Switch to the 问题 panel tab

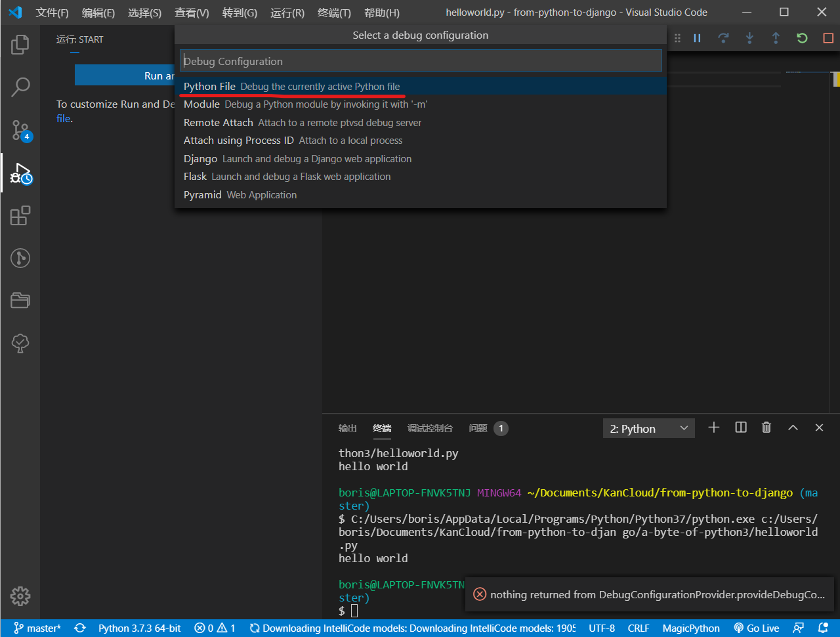(488, 428)
